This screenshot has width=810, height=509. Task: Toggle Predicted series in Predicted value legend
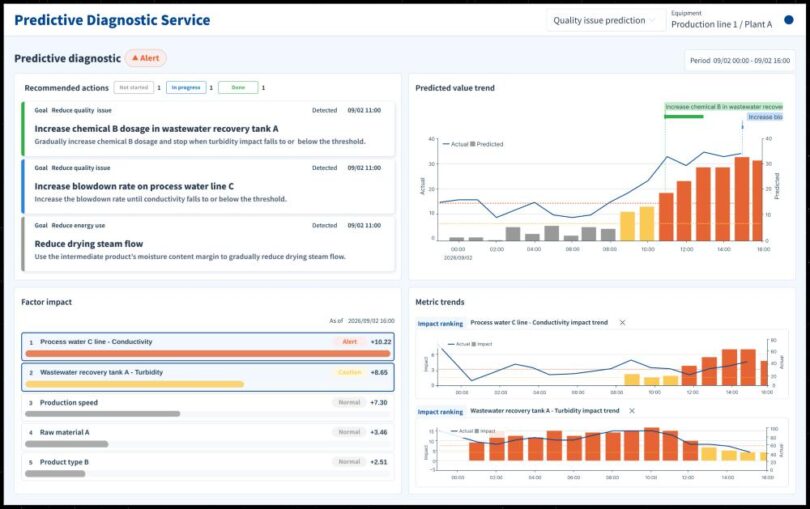coord(487,144)
